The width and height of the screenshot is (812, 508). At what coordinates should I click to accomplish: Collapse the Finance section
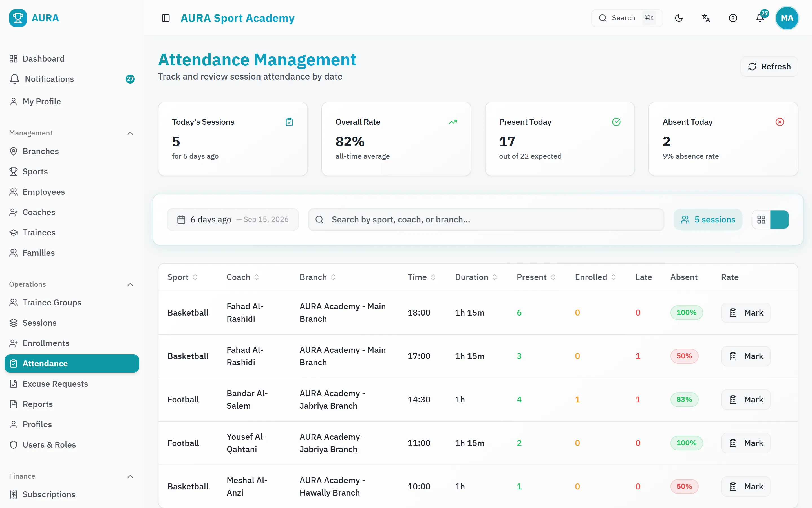[130, 476]
